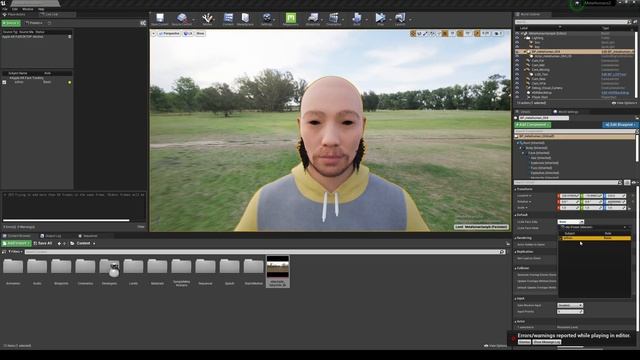Click the Content Browser back arrow
This screenshot has width=640, height=360.
pyautogui.click(x=59, y=244)
